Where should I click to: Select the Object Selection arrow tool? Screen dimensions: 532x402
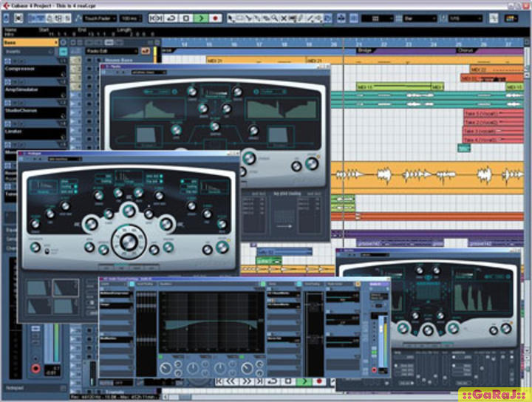[x=231, y=18]
